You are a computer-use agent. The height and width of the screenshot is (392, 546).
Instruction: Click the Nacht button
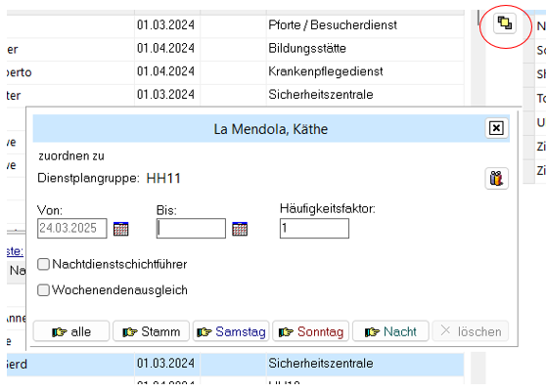[390, 331]
